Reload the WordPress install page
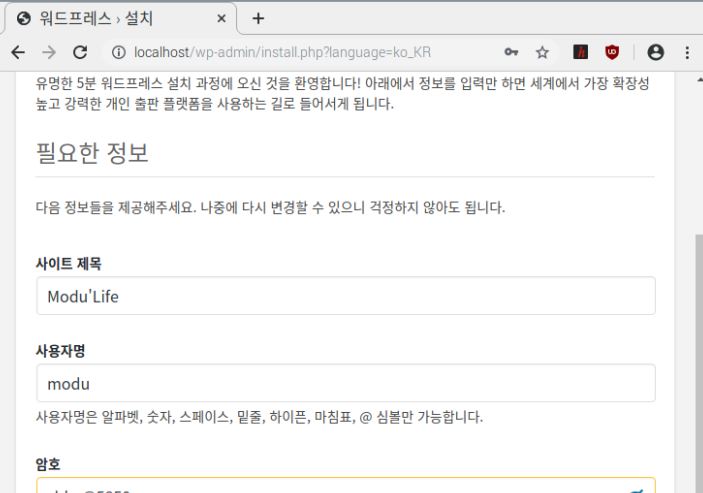703x493 pixels. [x=80, y=52]
